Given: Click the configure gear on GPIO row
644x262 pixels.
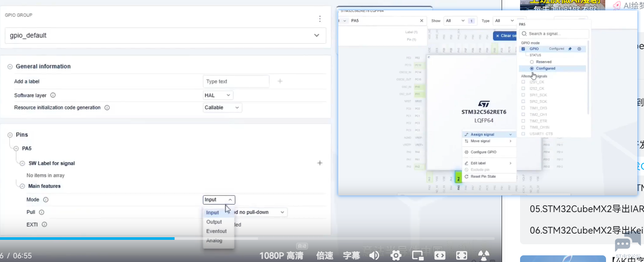Looking at the screenshot, I should [579, 49].
